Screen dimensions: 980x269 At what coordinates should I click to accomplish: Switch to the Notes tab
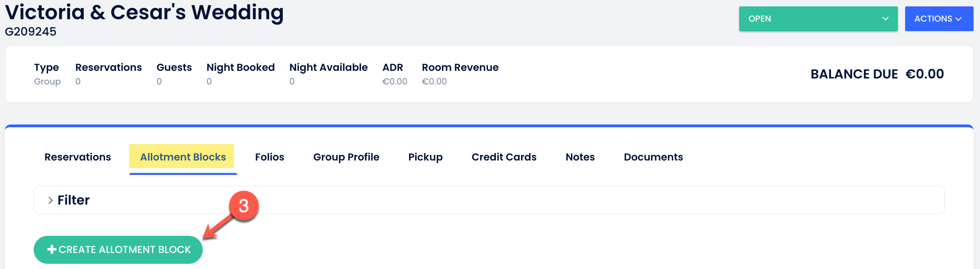(580, 157)
